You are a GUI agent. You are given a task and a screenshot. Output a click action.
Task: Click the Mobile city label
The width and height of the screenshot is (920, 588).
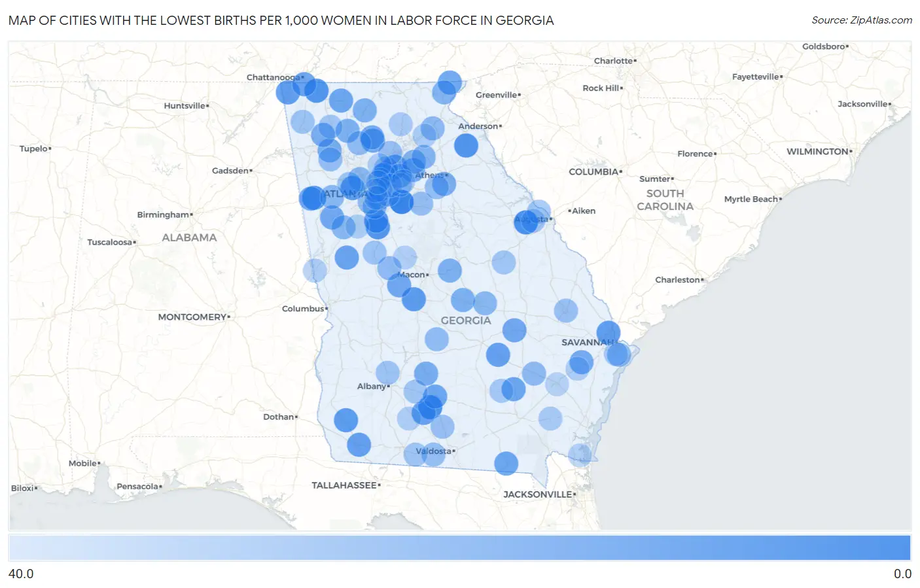pos(83,463)
